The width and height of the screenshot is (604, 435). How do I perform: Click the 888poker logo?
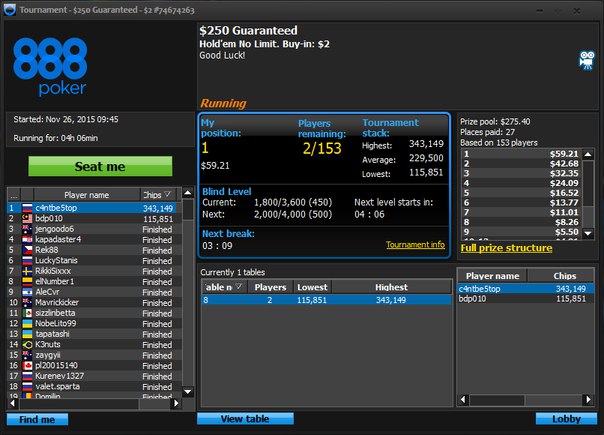coord(50,67)
